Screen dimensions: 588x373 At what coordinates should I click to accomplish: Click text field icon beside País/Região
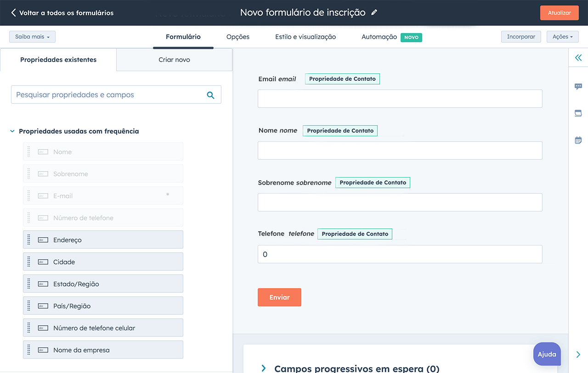[43, 306]
